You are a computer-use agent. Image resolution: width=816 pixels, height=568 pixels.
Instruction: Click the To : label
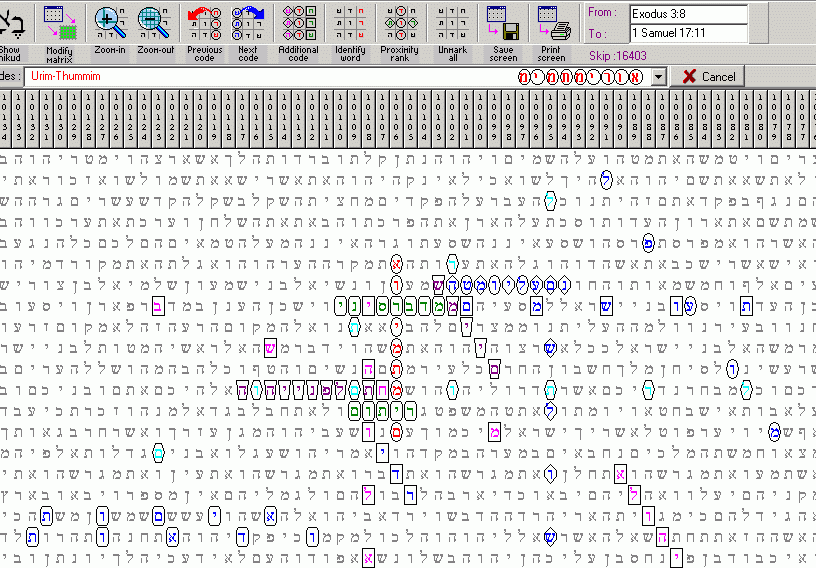pyautogui.click(x=597, y=34)
